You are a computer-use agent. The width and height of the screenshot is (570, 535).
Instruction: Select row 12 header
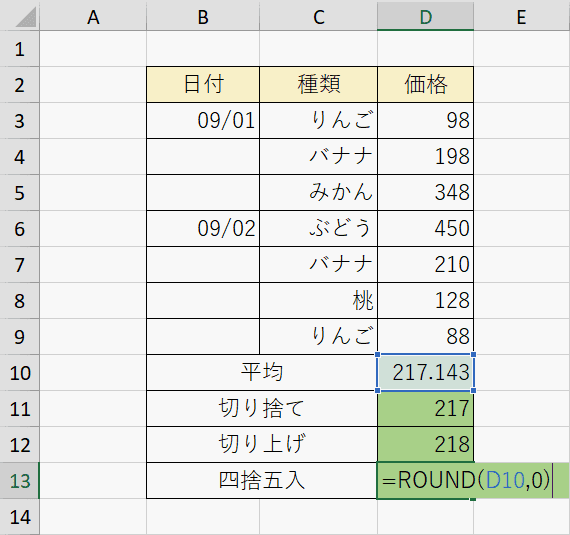20,445
